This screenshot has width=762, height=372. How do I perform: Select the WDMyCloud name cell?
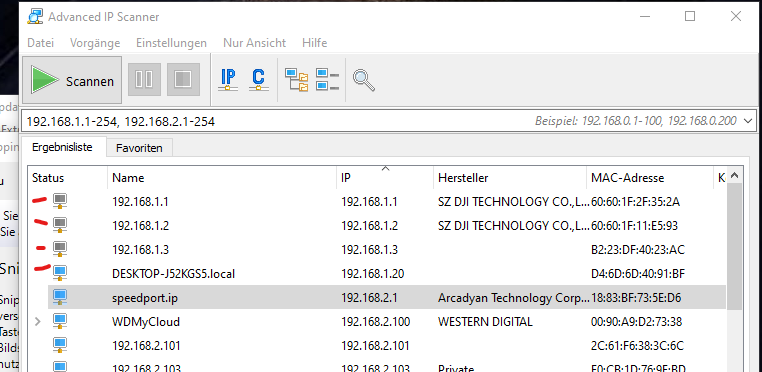[x=146, y=321]
